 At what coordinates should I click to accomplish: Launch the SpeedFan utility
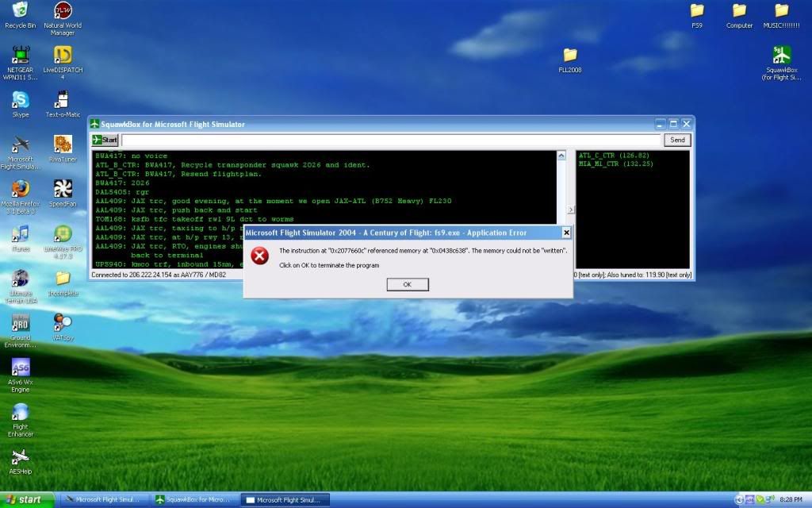pos(63,190)
